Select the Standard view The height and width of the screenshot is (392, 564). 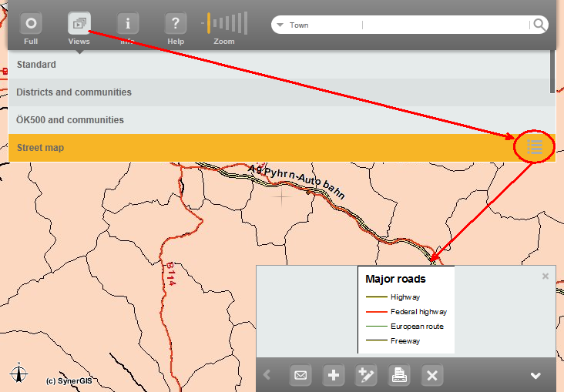[277, 65]
